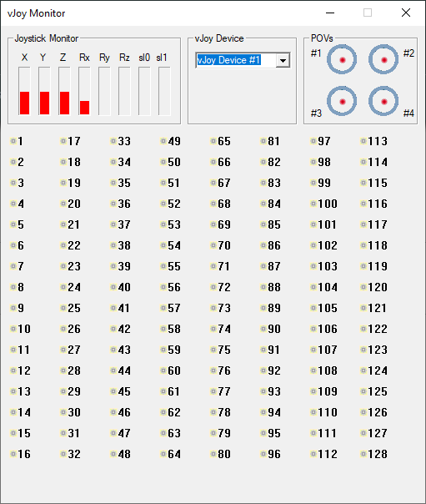Screen dimensions: 426x504
Task: Click button 96 indicator light
Action: (263, 454)
